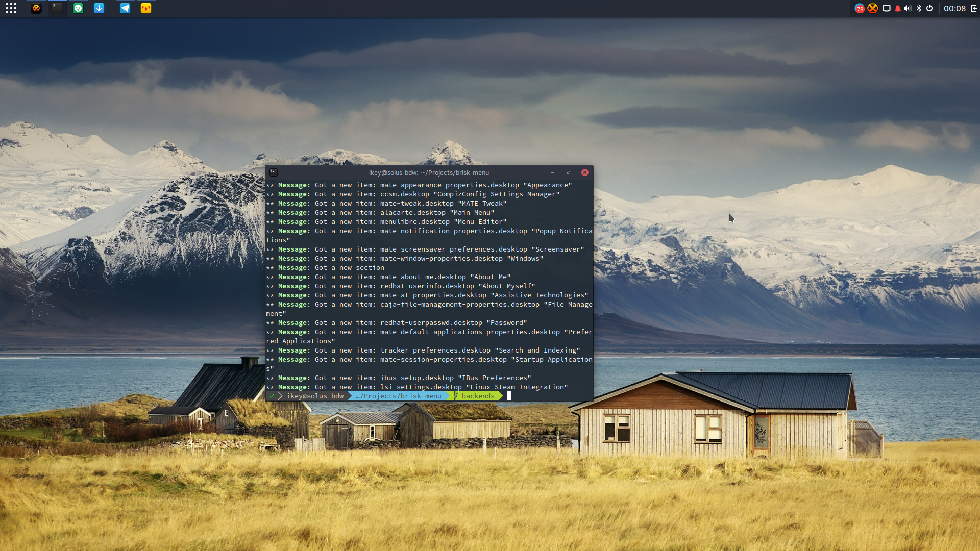Open the Bluetooth tray indicator
The height and width of the screenshot is (551, 980).
point(919,8)
